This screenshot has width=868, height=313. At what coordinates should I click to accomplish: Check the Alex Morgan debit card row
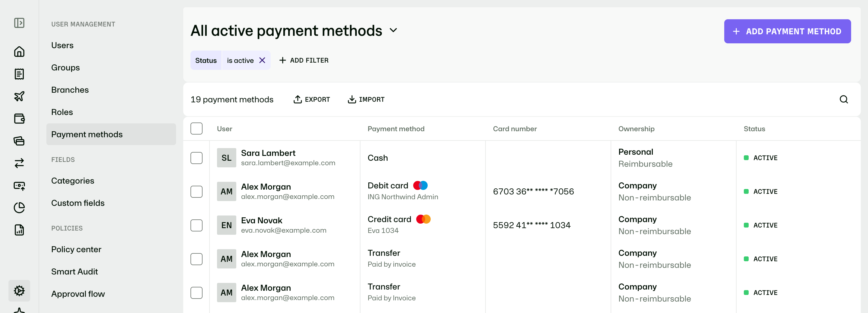click(197, 191)
